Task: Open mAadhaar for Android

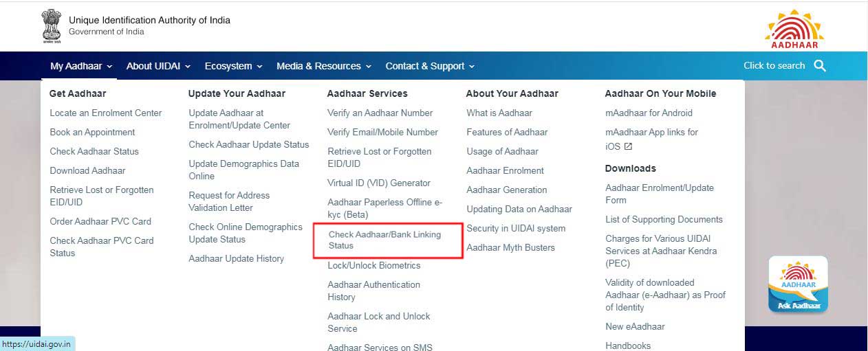Action: (x=649, y=113)
